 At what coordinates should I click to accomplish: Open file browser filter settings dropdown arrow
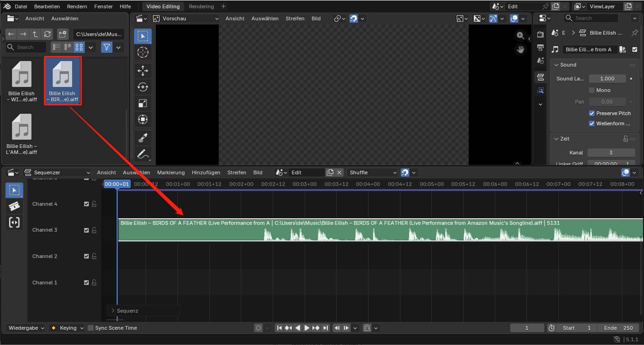click(119, 47)
